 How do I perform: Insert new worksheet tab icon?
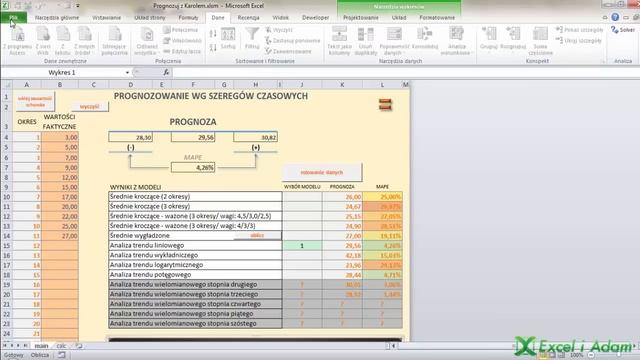(x=79, y=346)
